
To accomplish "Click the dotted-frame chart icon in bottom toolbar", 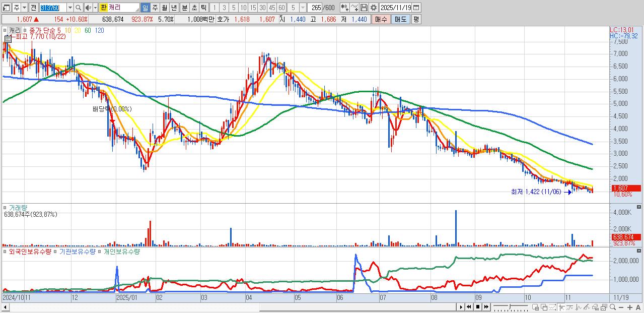I will 552,307.
